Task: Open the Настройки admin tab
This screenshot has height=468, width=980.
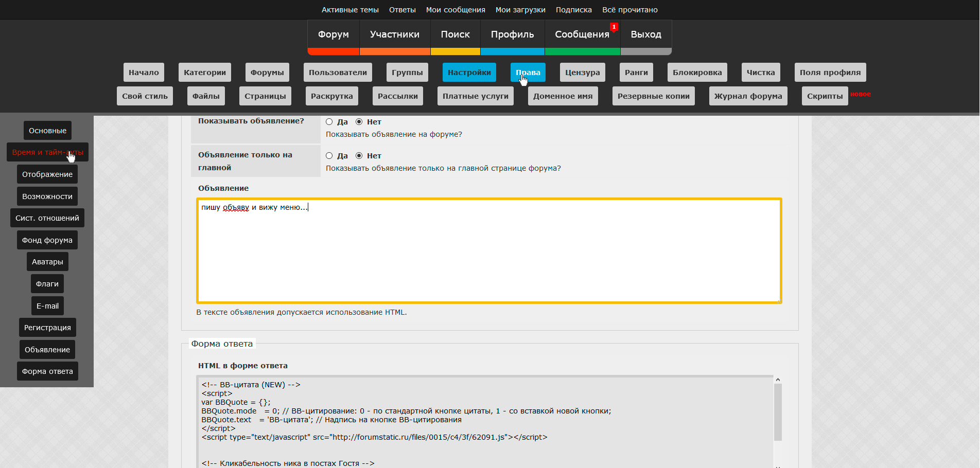Action: (469, 73)
